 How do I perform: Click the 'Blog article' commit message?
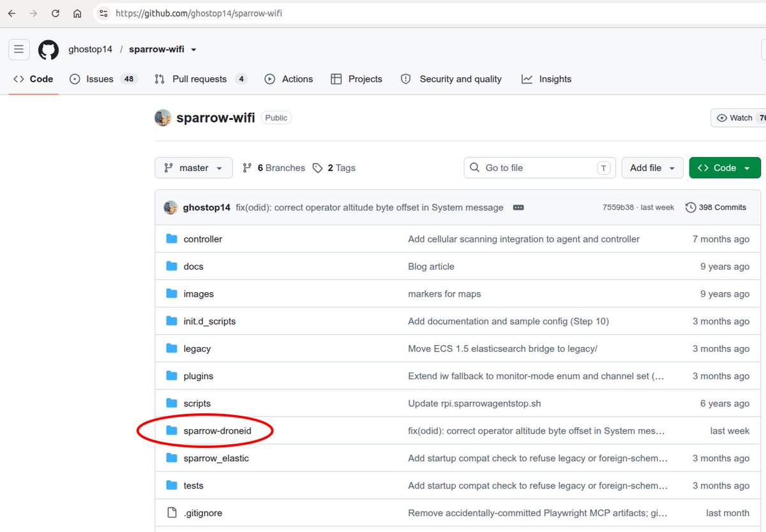[x=431, y=266]
